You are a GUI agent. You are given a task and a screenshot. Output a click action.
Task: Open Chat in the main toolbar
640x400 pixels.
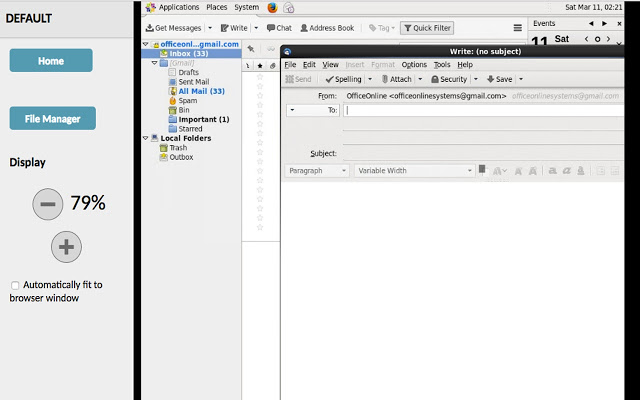(279, 28)
